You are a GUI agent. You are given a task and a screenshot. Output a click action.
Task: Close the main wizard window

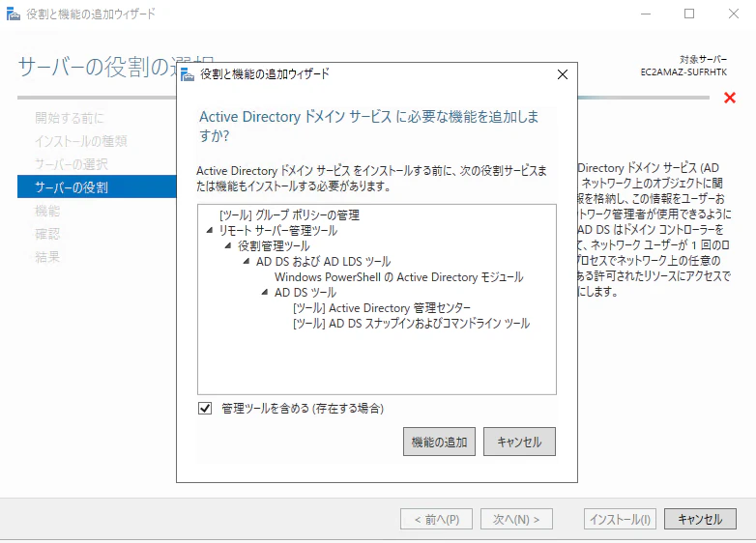tap(734, 14)
